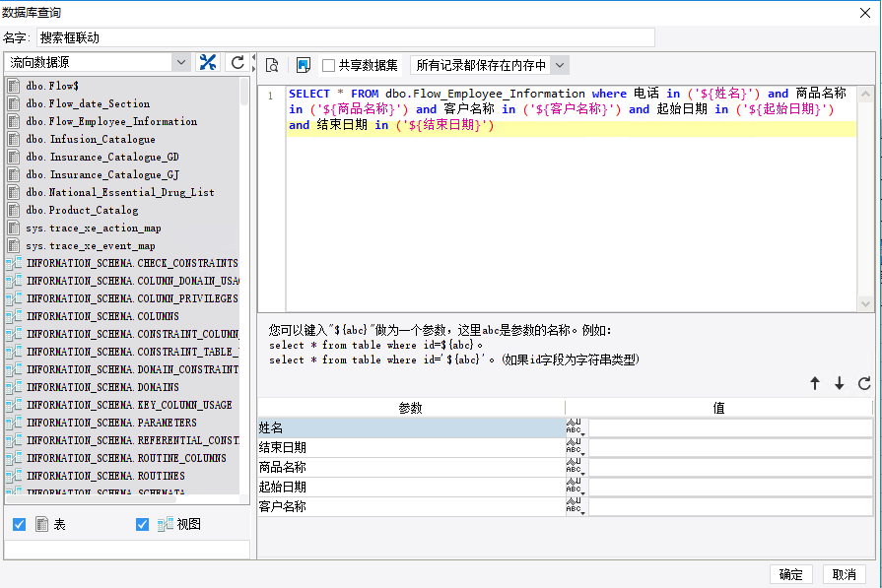This screenshot has width=882, height=588.
Task: Click the table list vertical scrollbar thumb
Action: tap(244, 92)
